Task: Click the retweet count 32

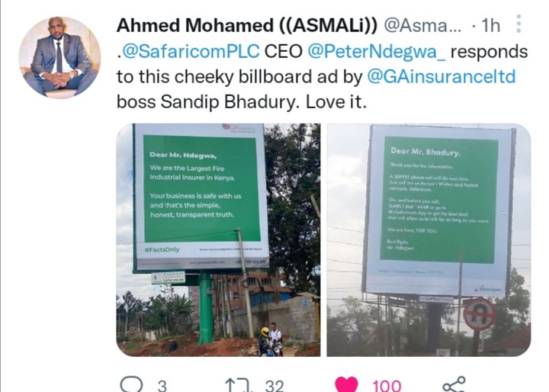Action: pyautogui.click(x=274, y=386)
